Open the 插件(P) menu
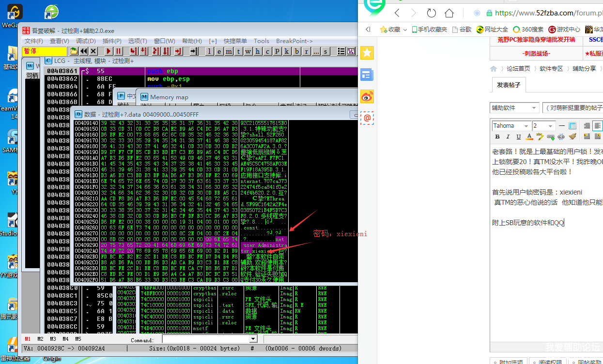Screen dimensions: 603x364 tap(112, 41)
